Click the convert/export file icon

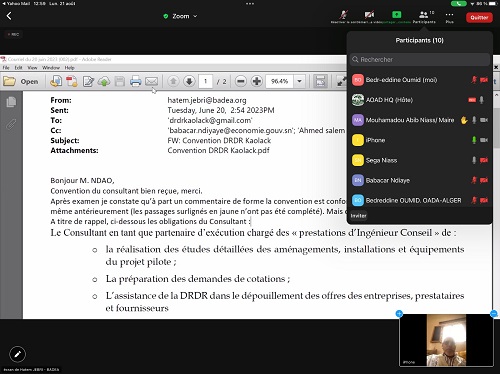[x=56, y=81]
